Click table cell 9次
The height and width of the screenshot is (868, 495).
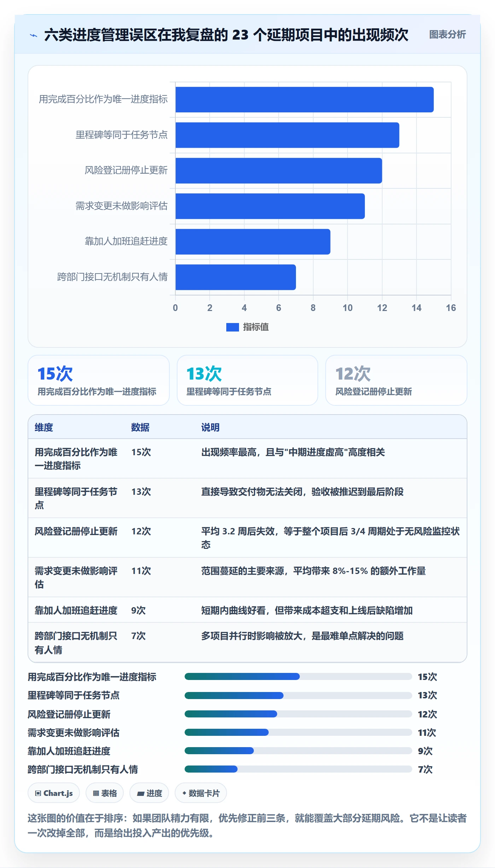pyautogui.click(x=138, y=610)
